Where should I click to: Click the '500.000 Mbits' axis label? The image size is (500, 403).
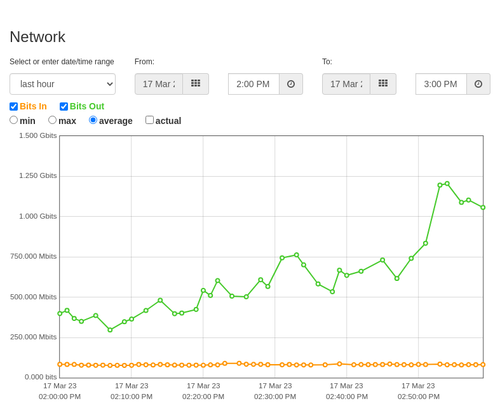(x=33, y=297)
